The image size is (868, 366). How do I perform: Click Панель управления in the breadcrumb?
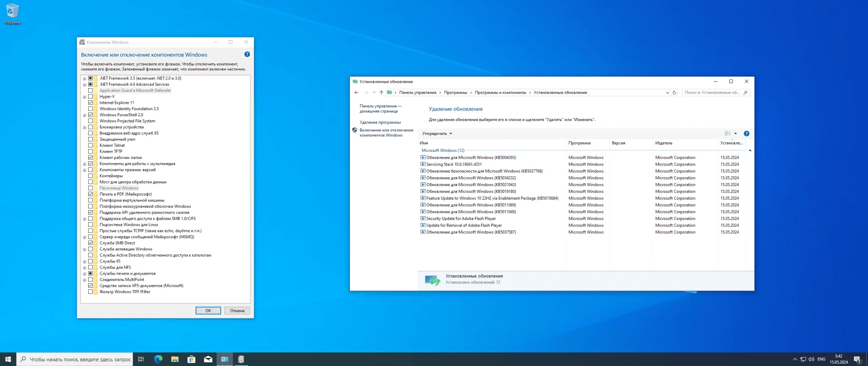coord(418,93)
